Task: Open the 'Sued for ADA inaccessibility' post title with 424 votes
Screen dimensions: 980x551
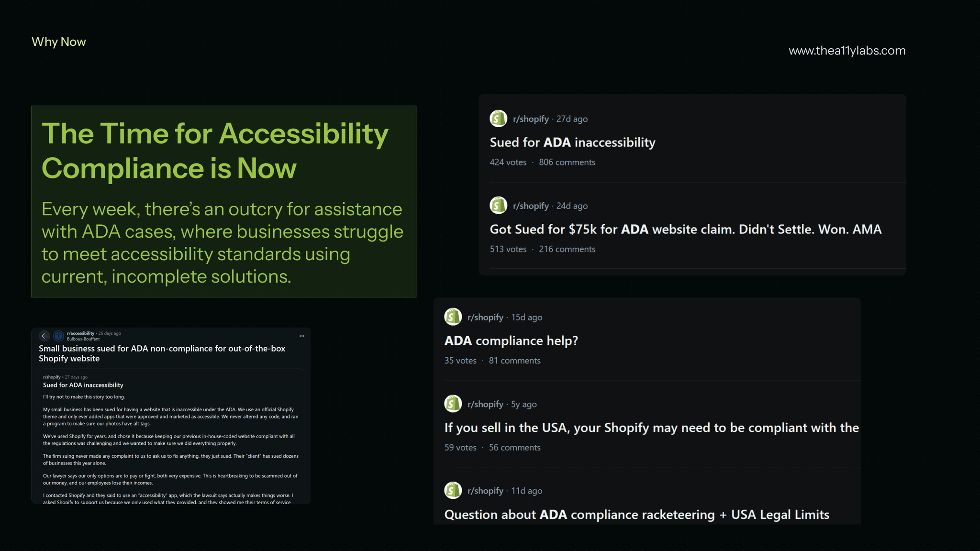Action: click(572, 143)
